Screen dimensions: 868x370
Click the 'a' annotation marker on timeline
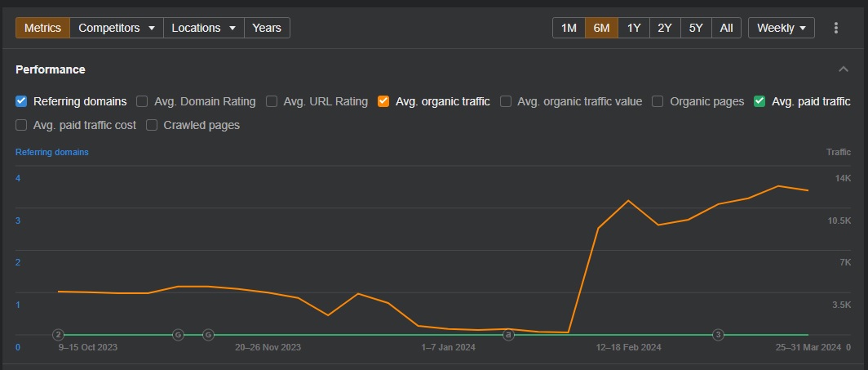(508, 335)
